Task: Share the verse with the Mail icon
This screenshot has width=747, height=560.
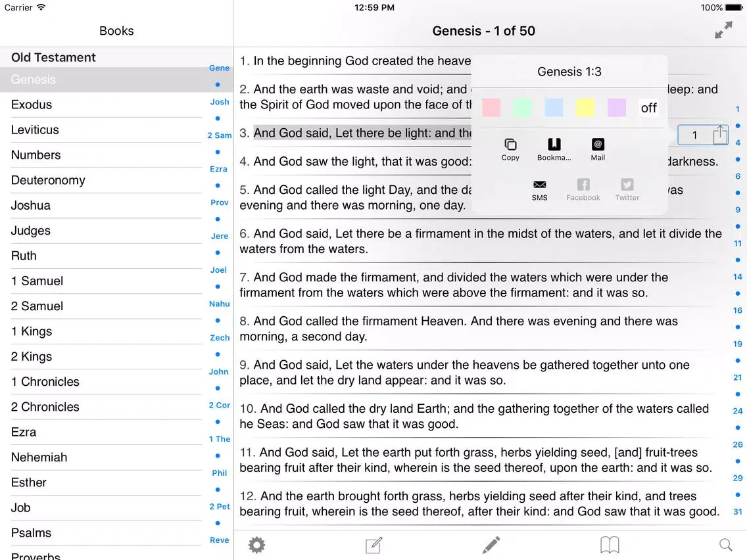Action: [x=598, y=149]
